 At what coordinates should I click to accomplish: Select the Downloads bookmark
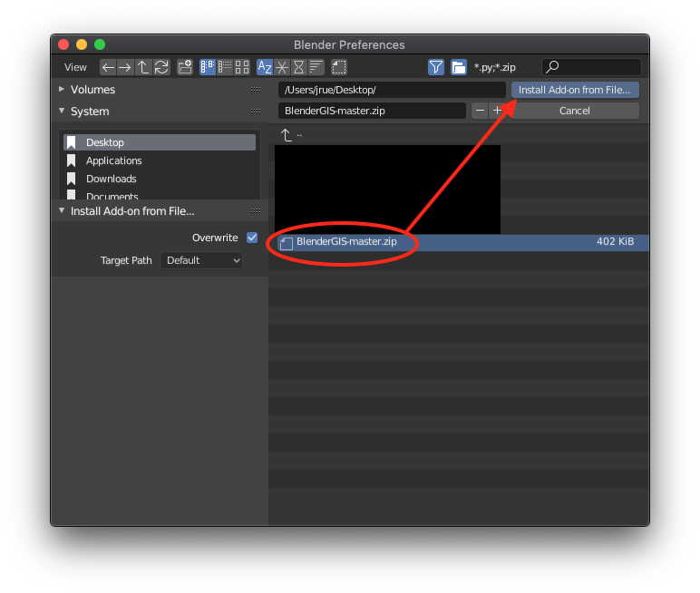point(160,179)
